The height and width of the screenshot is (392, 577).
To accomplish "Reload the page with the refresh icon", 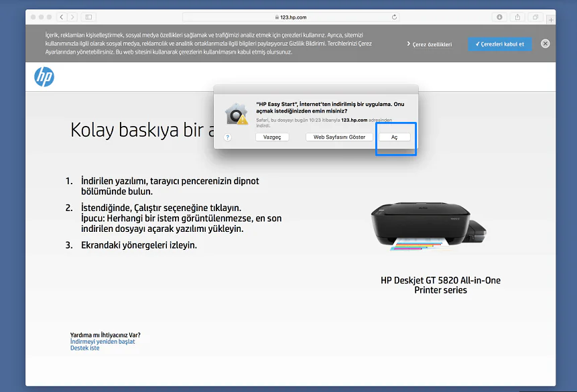I will point(394,17).
